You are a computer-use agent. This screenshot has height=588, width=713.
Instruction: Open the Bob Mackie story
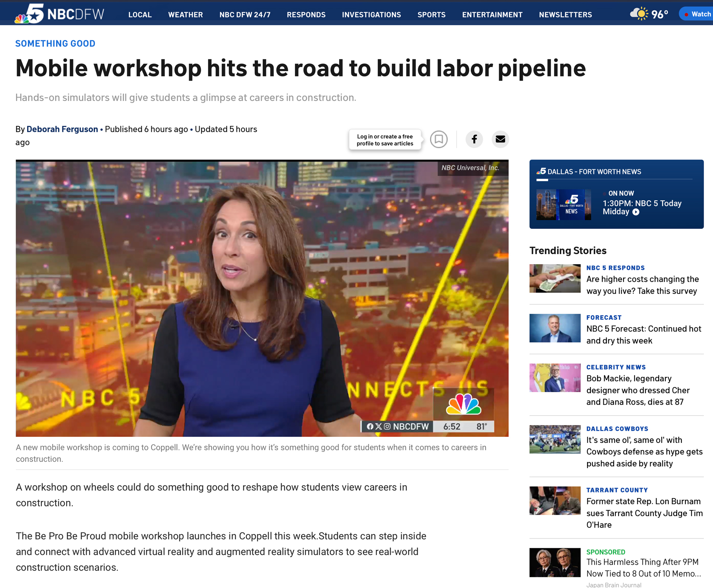point(638,390)
